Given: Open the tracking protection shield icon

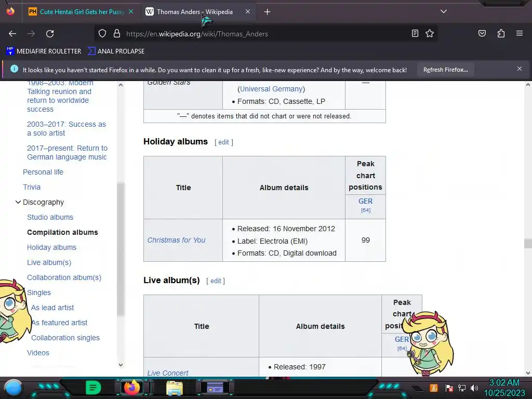Looking at the screenshot, I should pyautogui.click(x=102, y=34).
